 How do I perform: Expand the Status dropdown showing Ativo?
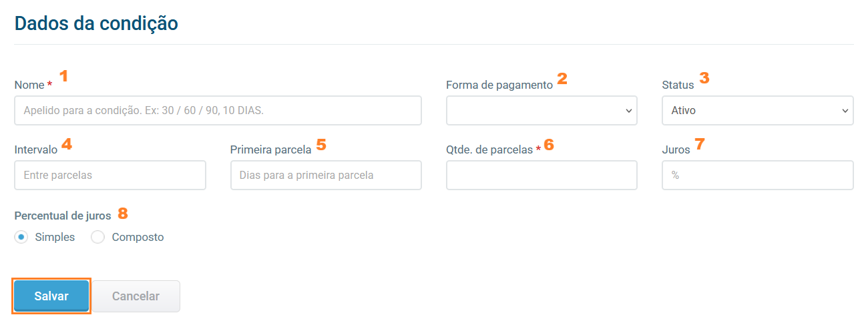pyautogui.click(x=757, y=110)
